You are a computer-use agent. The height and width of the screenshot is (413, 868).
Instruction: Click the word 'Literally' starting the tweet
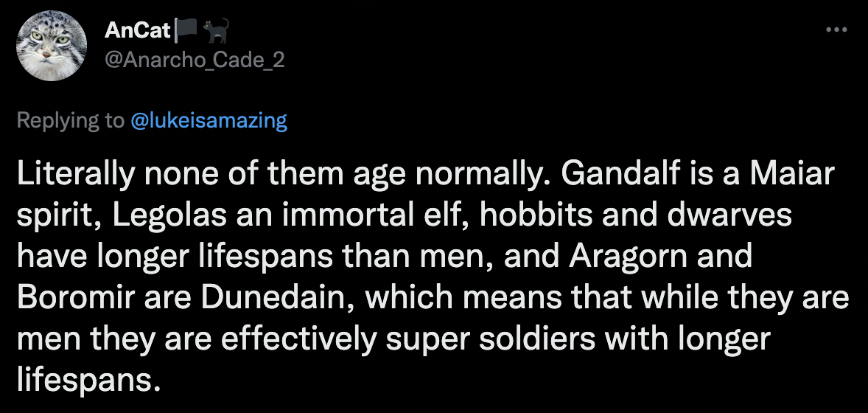[x=76, y=173]
